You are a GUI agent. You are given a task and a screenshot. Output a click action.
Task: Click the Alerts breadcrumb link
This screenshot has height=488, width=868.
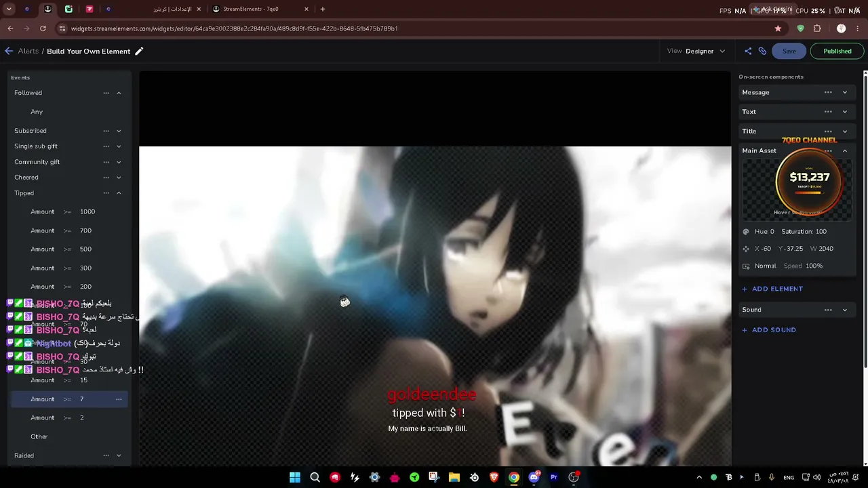tap(28, 51)
